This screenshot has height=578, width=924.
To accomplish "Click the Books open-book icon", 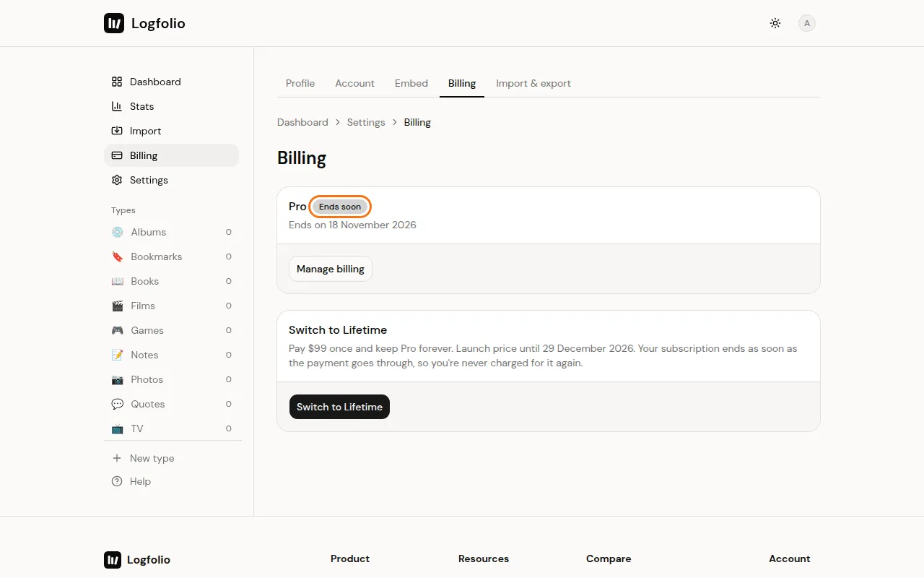I will pyautogui.click(x=118, y=281).
